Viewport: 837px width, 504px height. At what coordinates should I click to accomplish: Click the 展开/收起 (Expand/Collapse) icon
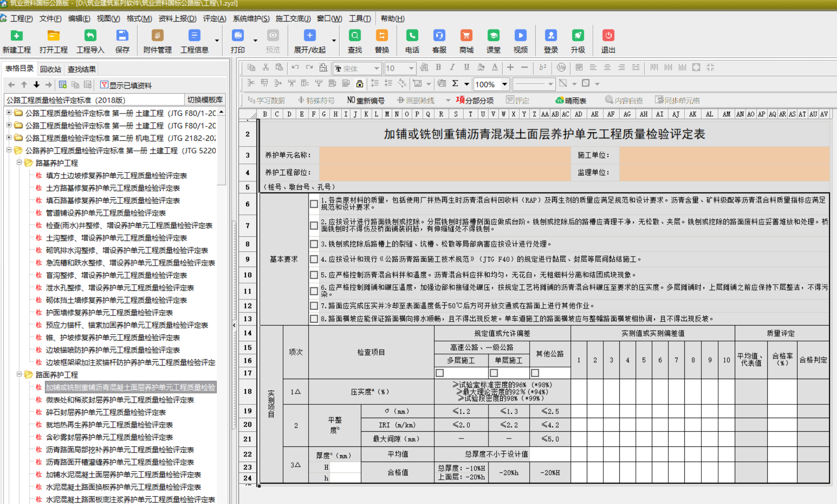pos(309,36)
